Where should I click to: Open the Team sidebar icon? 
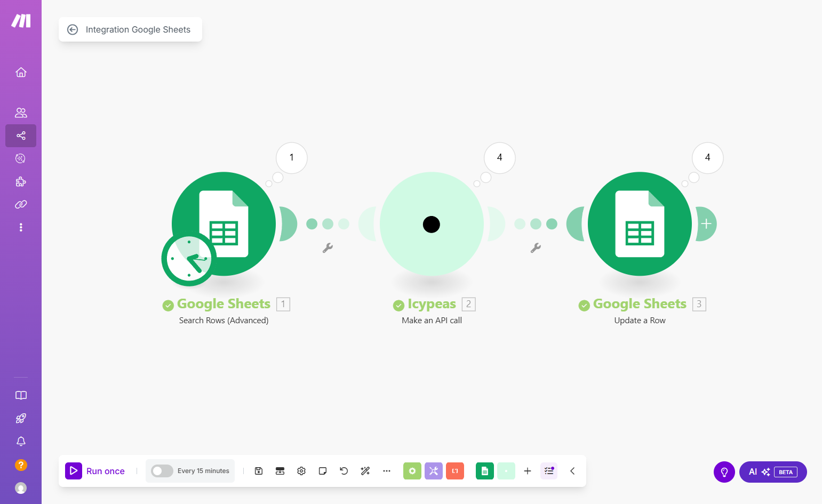21,113
